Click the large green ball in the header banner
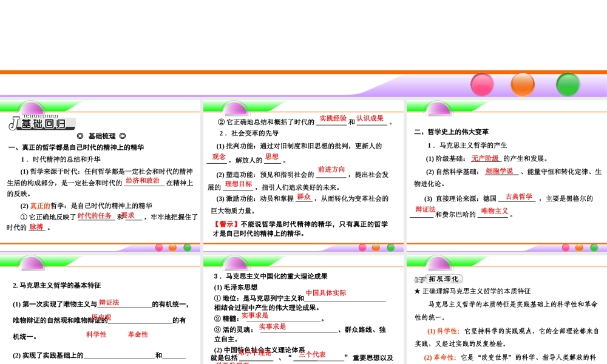 [568, 84]
